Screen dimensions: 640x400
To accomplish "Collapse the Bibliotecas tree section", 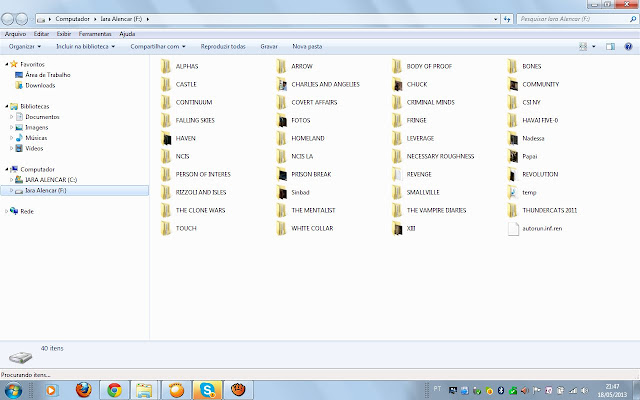I will [x=7, y=106].
